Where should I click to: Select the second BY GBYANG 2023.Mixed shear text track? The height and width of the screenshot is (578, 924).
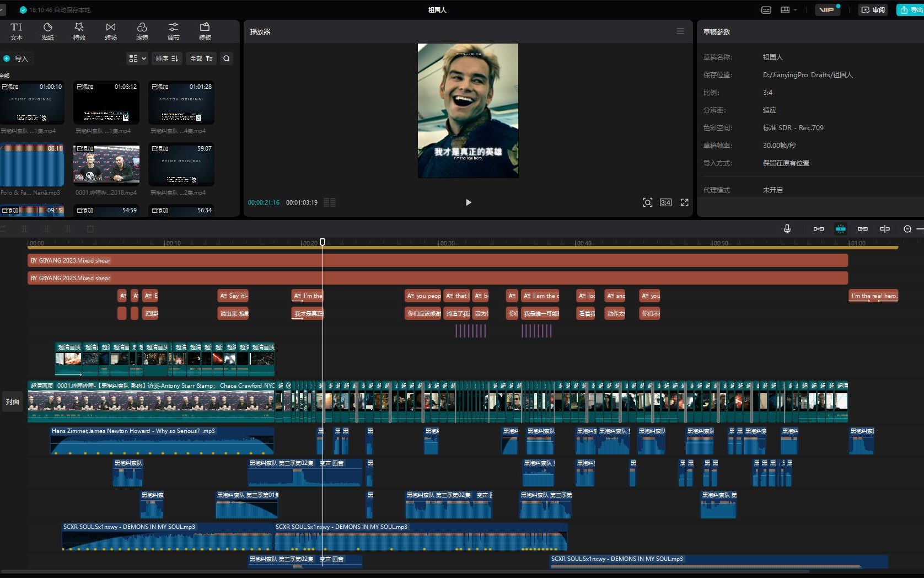[x=438, y=278]
